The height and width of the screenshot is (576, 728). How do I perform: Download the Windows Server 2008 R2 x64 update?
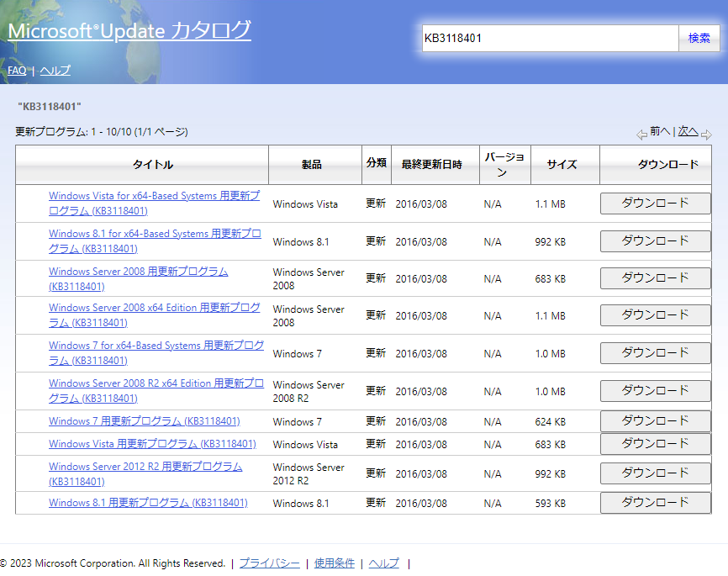(655, 391)
